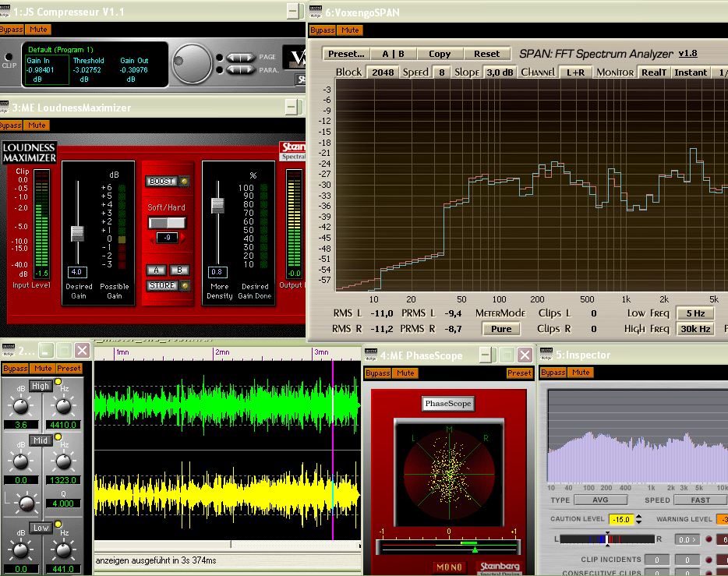The image size is (728, 576).
Task: Click the Mid band Hz knob
Action: coord(63,461)
